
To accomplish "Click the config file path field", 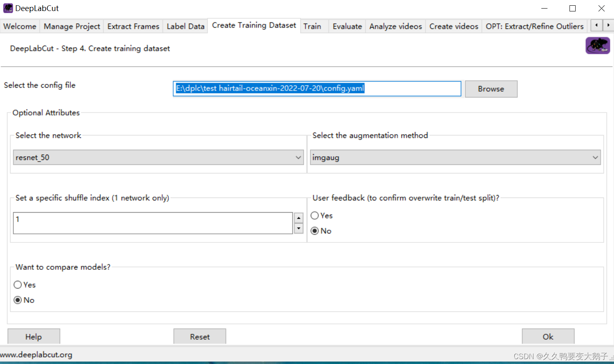I will pyautogui.click(x=317, y=89).
